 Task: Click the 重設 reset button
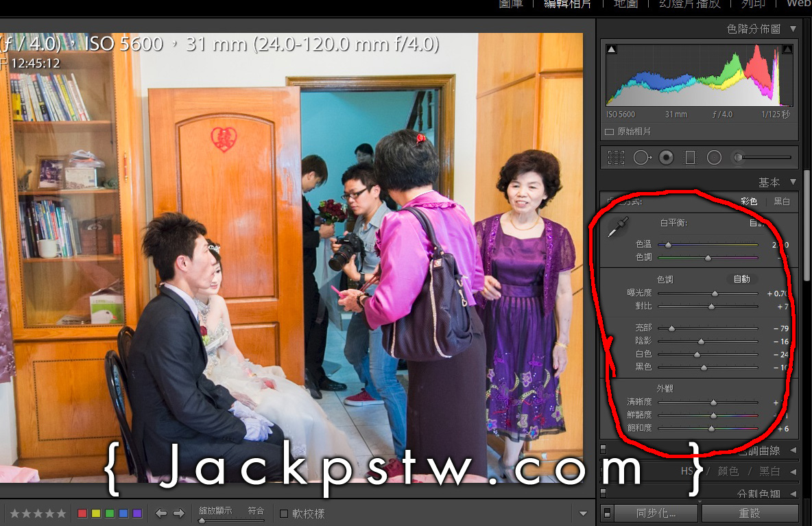[750, 513]
